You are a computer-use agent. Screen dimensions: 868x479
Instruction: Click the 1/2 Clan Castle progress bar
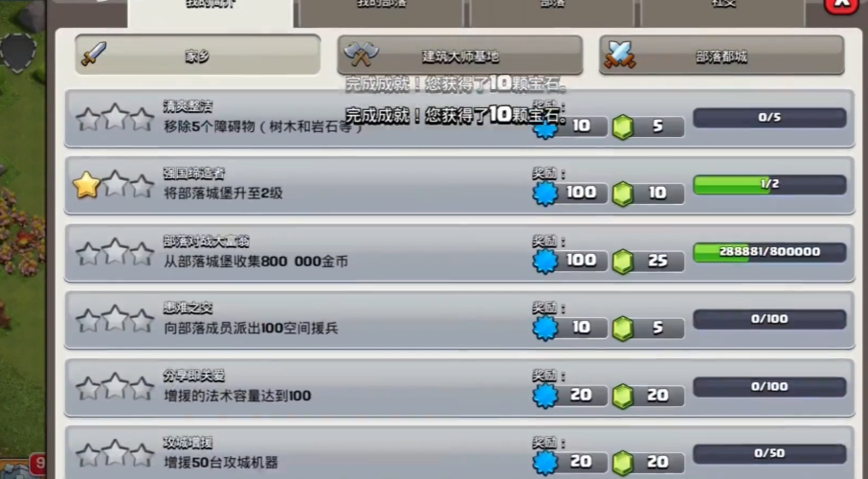[769, 185]
